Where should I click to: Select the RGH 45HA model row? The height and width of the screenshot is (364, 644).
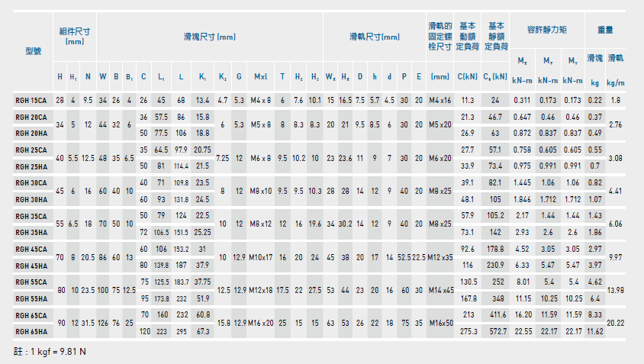(x=31, y=265)
